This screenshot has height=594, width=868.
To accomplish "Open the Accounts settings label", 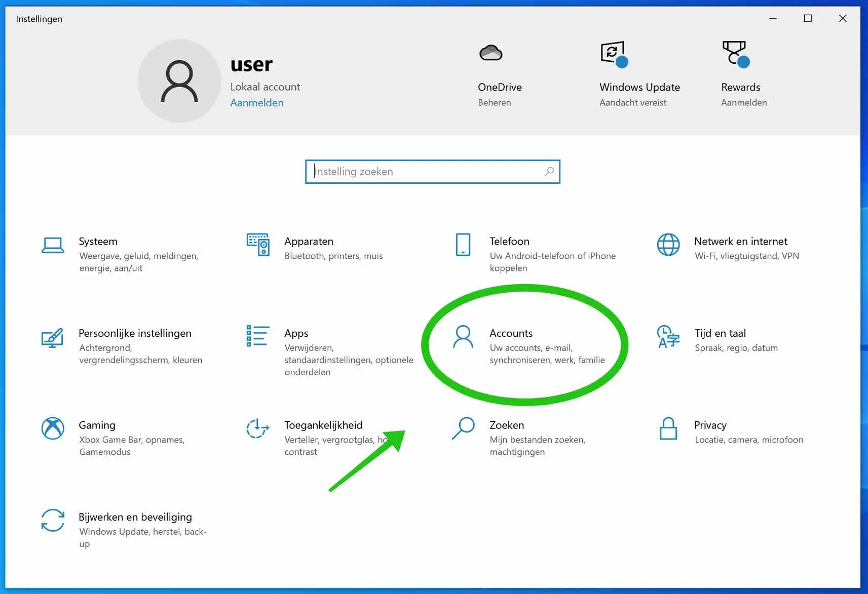I will [x=511, y=333].
